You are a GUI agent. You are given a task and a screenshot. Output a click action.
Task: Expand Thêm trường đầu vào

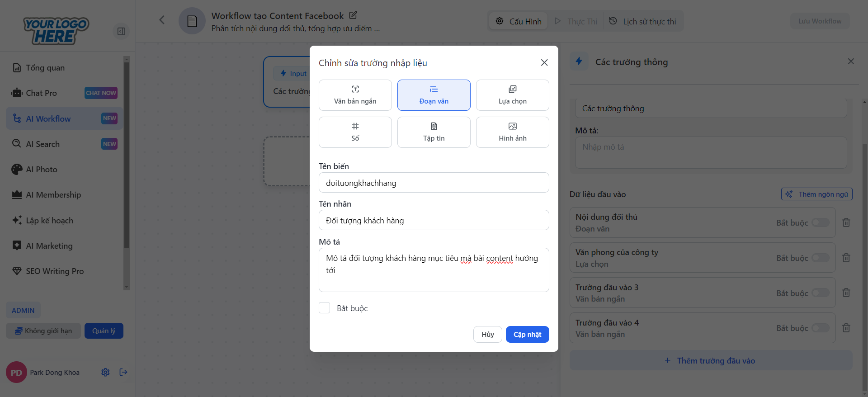point(711,360)
